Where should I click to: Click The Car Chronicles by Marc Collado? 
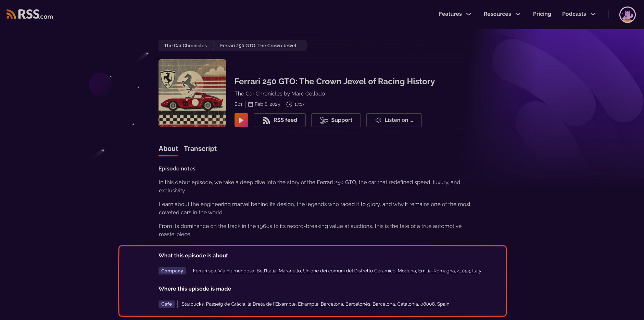(280, 94)
